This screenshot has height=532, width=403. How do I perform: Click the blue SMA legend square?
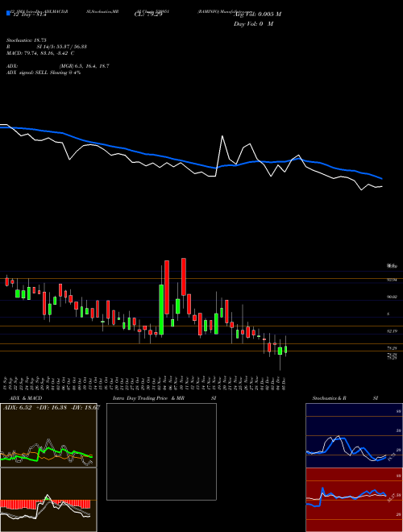pos(9,13)
